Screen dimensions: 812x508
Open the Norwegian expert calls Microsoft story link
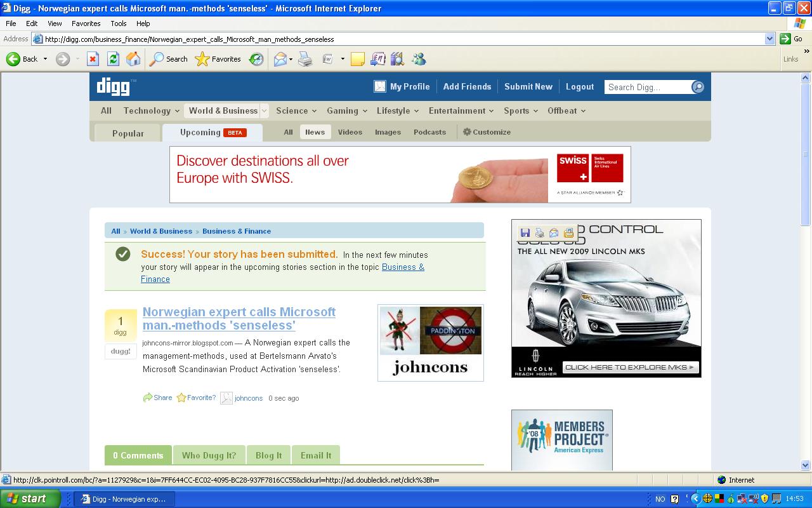pos(239,319)
